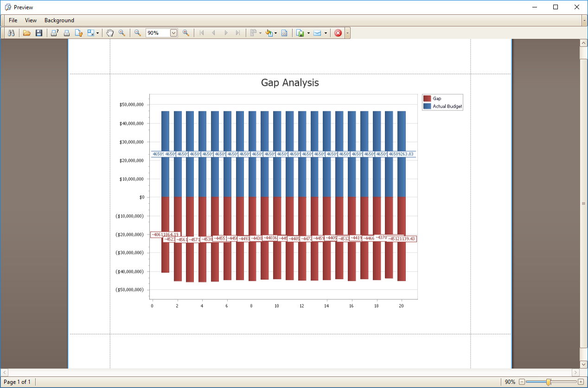Select the Search tool in the toolbar
This screenshot has height=388, width=588.
[11, 33]
